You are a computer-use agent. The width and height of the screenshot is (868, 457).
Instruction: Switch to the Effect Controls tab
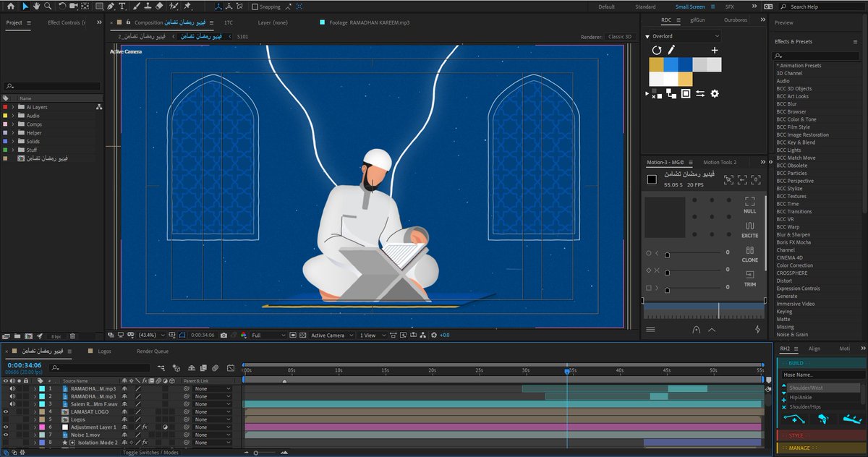[x=66, y=22]
